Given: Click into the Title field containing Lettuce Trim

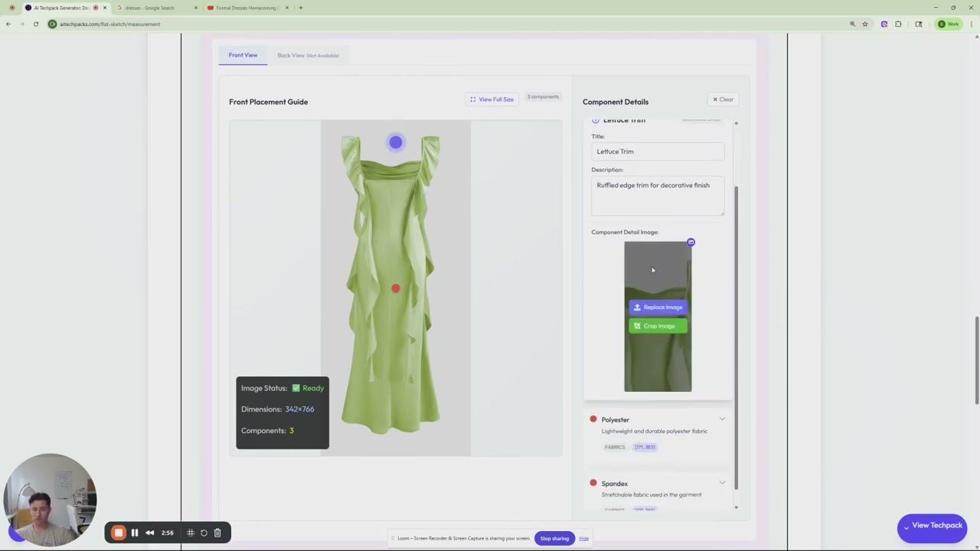Looking at the screenshot, I should [658, 152].
